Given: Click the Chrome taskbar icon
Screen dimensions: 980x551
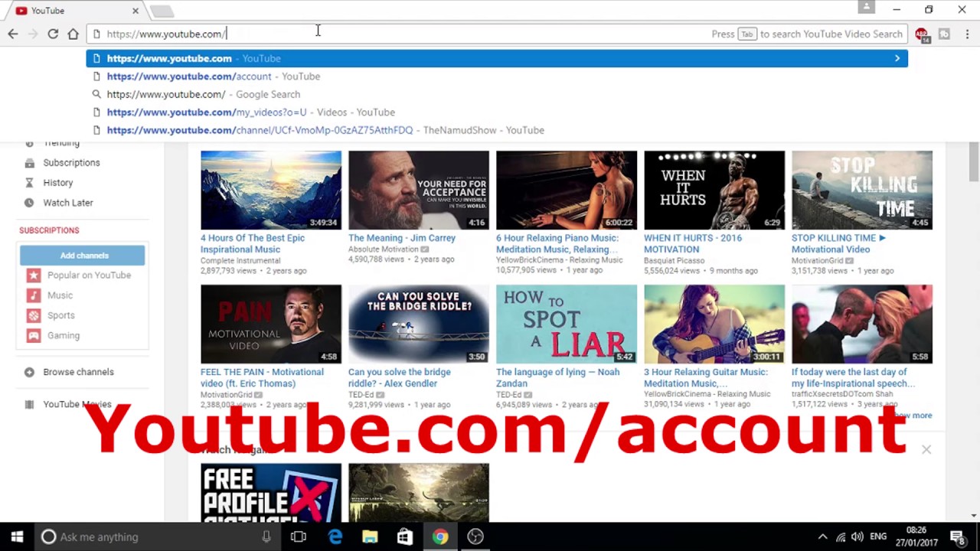Looking at the screenshot, I should pos(440,536).
